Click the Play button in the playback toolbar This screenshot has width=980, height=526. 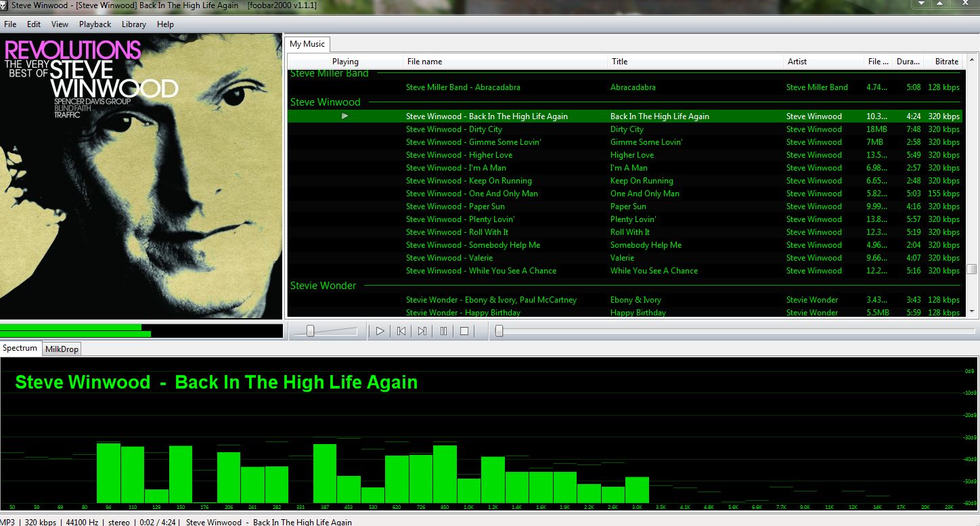coord(380,331)
